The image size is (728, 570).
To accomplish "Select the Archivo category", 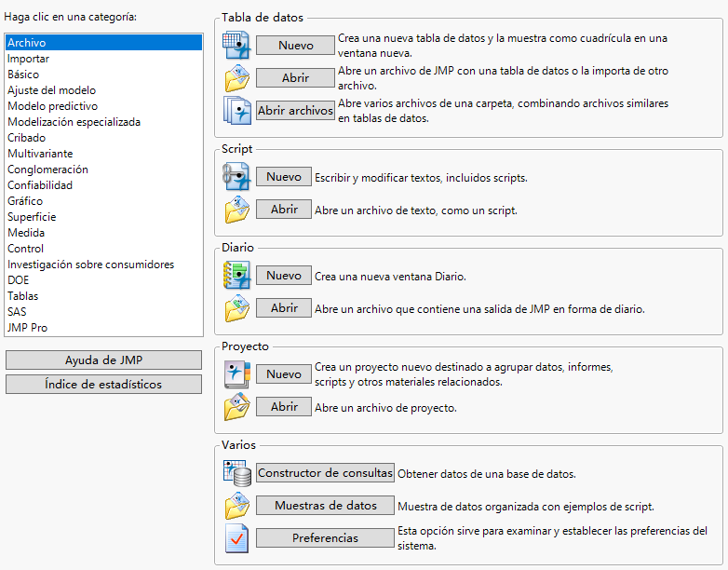I will click(104, 43).
